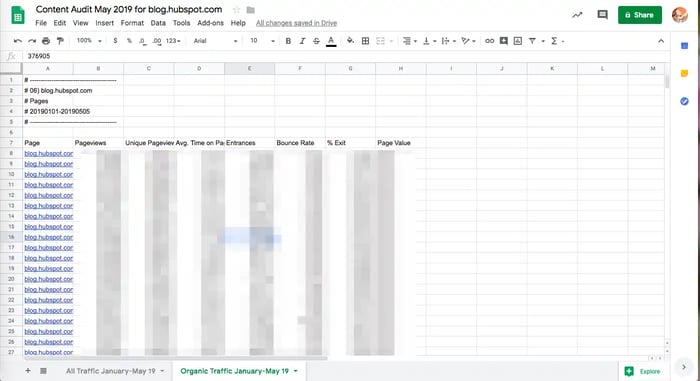Print the spreadsheet with printer icon

[46, 41]
